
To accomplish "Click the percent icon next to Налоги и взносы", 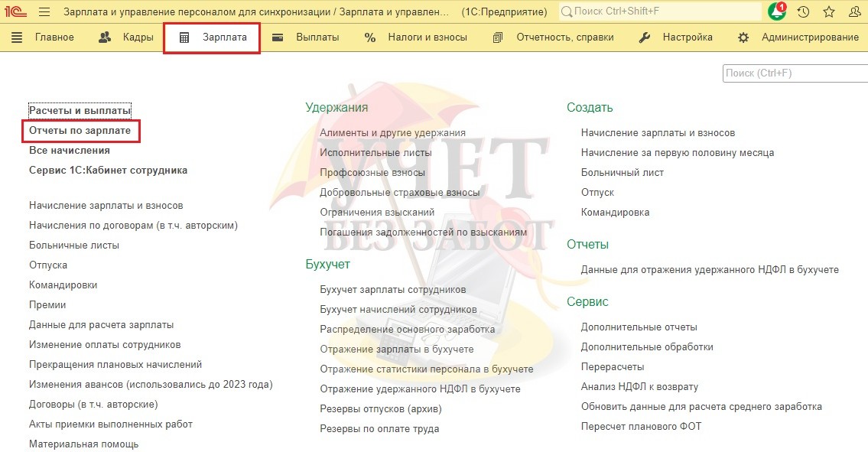I will pos(370,37).
